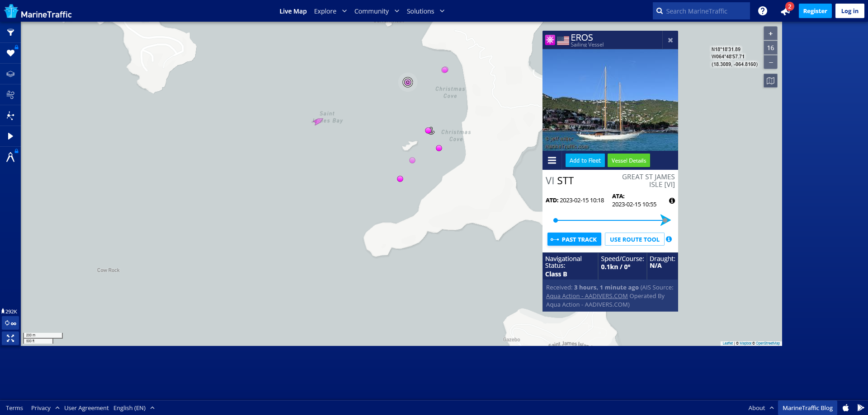This screenshot has width=868, height=415.
Task: Open the Leaflet attribution link
Action: click(x=728, y=343)
